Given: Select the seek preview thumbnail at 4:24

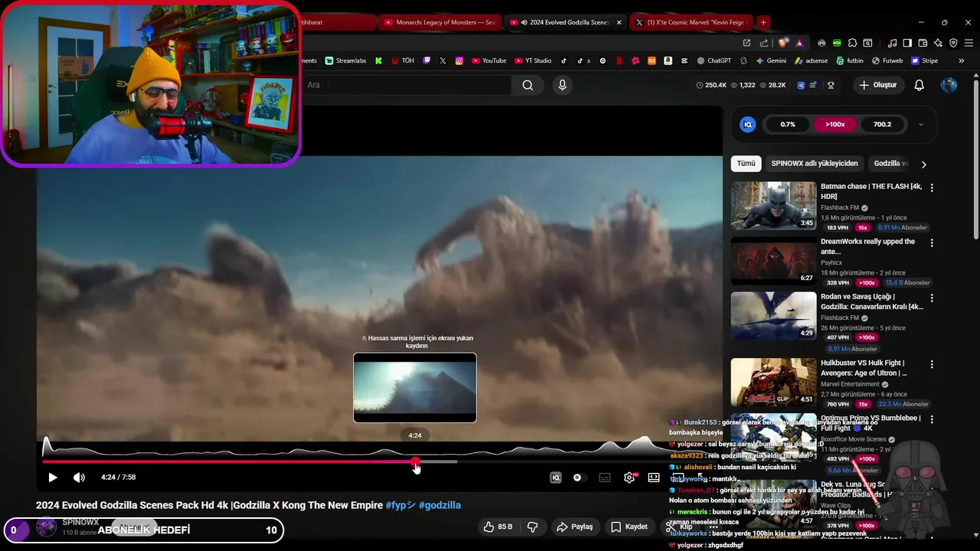Looking at the screenshot, I should tap(415, 387).
